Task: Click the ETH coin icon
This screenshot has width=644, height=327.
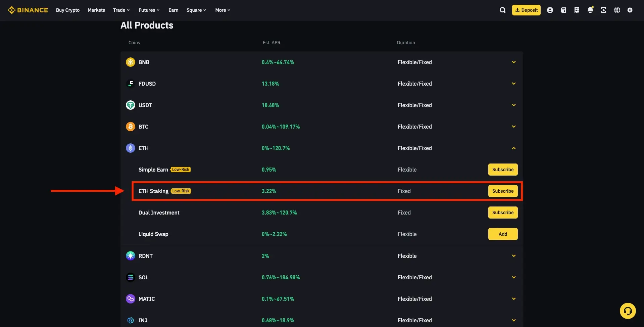Action: pyautogui.click(x=131, y=148)
